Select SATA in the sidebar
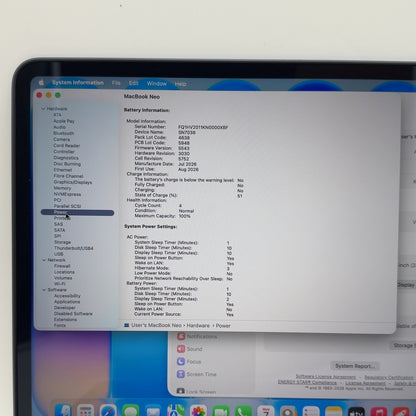This screenshot has height=416, width=416. pos(60,230)
